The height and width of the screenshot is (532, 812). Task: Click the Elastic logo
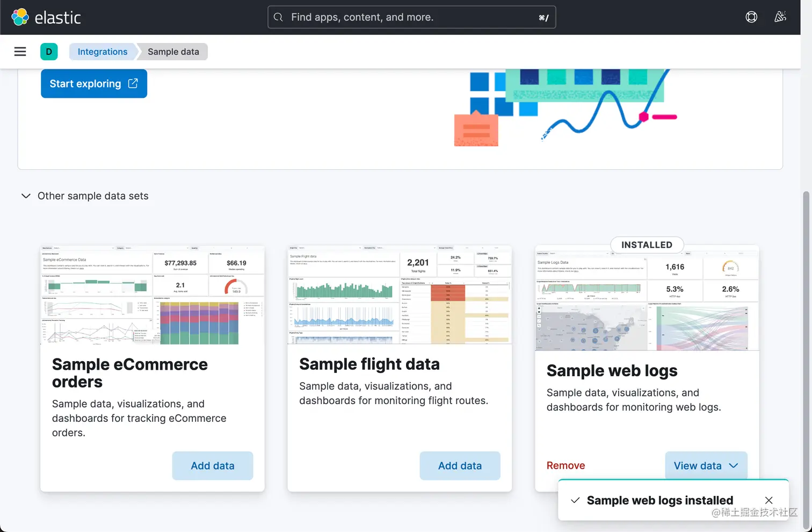(46, 17)
